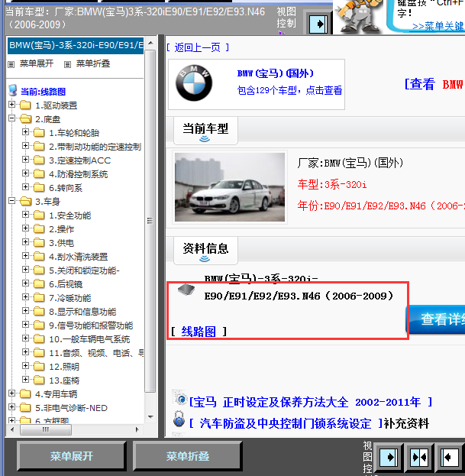Click the folder icon of 13.座椅
465x476 pixels.
(x=39, y=380)
